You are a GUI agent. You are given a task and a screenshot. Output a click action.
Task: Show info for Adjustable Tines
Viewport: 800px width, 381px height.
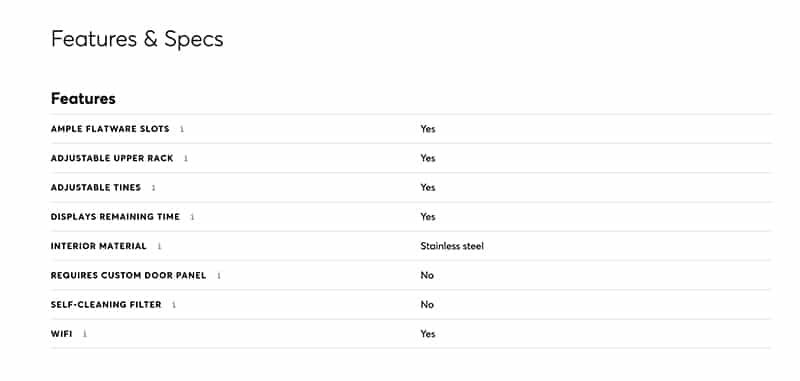153,188
